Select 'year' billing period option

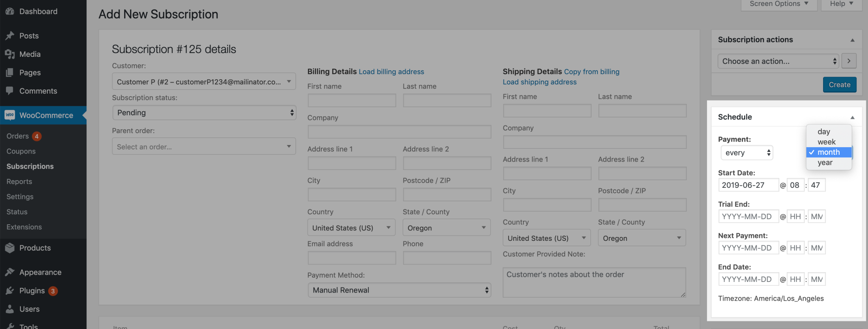(x=829, y=162)
